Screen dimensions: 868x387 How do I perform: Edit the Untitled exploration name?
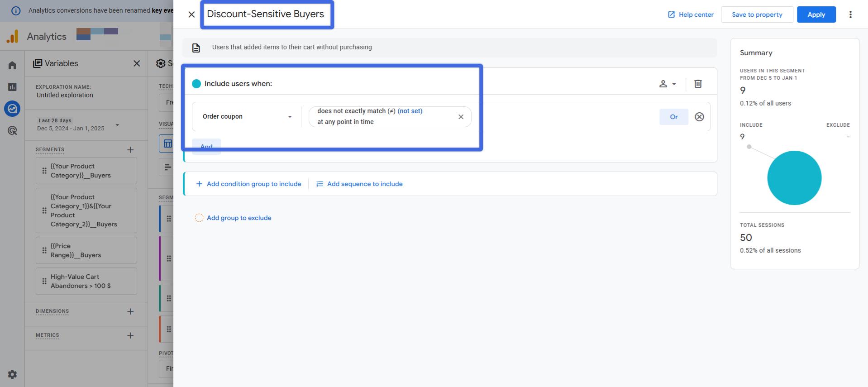[x=65, y=95]
